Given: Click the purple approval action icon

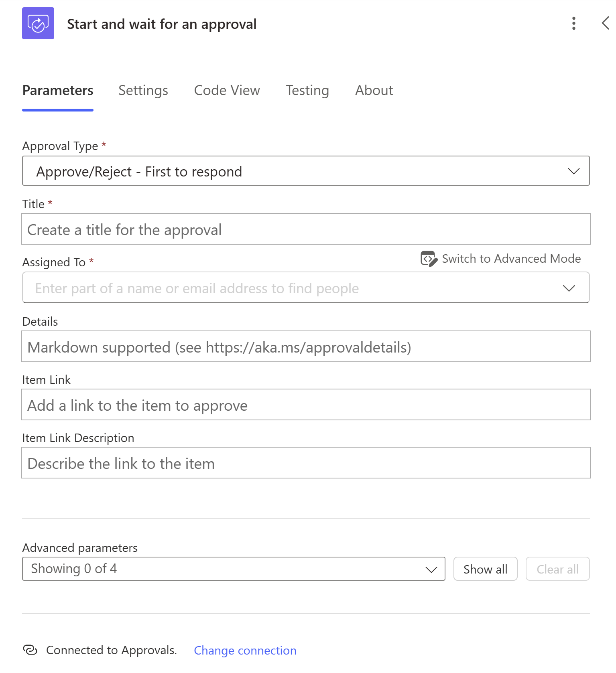Looking at the screenshot, I should [x=38, y=23].
